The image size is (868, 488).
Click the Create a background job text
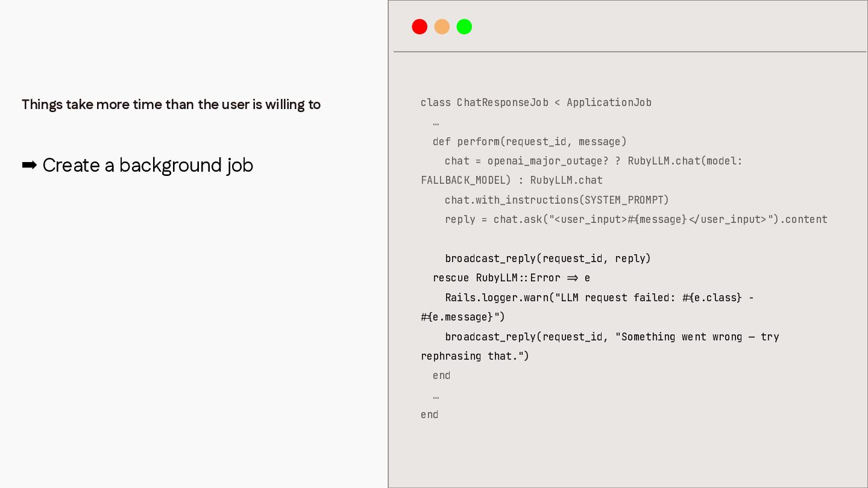(148, 165)
